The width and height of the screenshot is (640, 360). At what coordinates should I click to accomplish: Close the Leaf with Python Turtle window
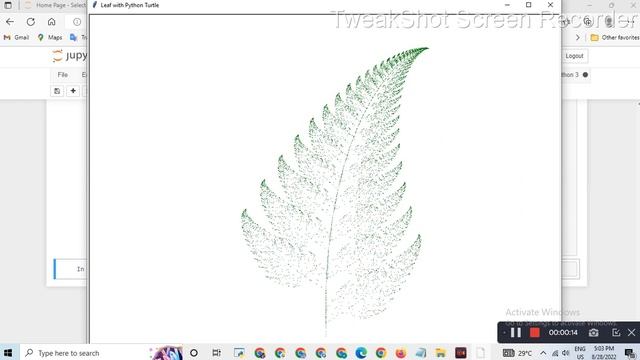click(x=550, y=5)
